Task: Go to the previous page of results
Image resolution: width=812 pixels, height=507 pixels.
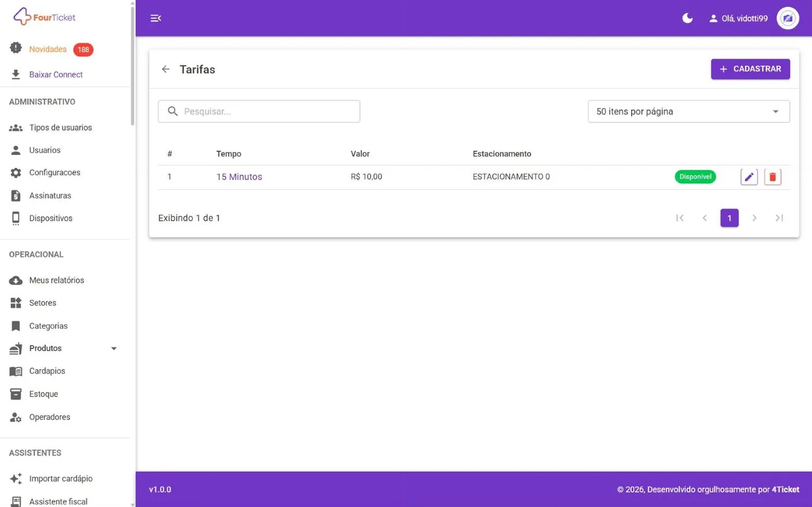Action: (x=705, y=218)
